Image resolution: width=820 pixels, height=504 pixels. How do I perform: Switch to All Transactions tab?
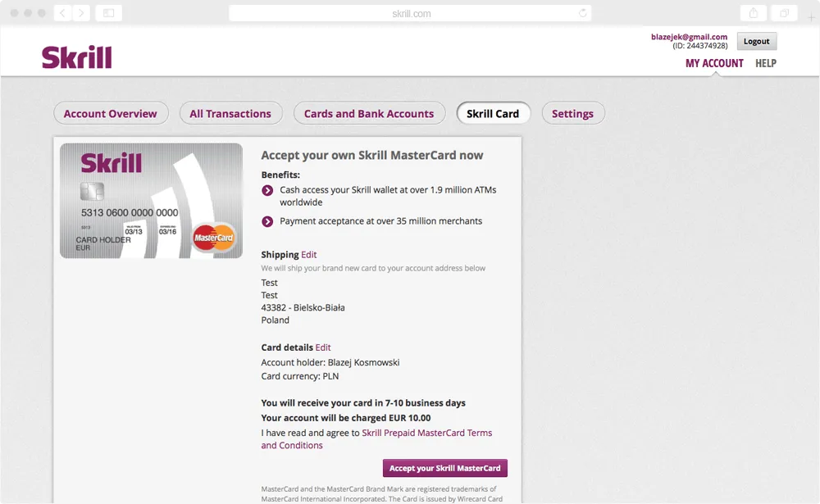pyautogui.click(x=230, y=113)
